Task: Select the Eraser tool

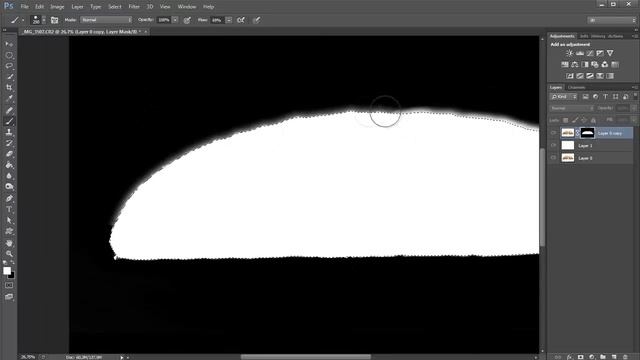Action: point(9,154)
